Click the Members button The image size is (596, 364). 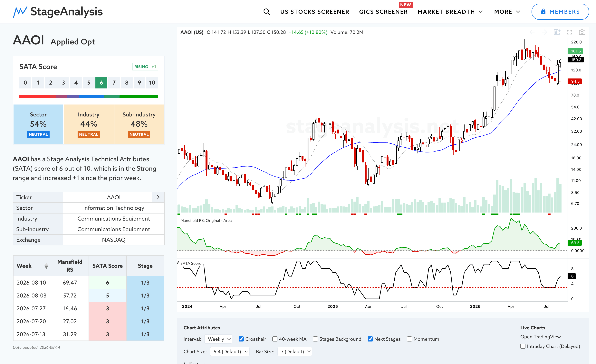(560, 12)
